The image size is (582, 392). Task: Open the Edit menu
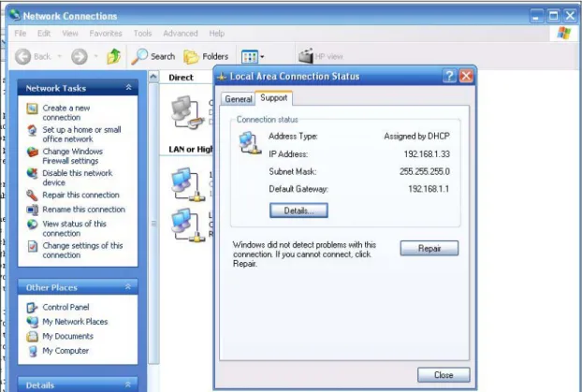(44, 34)
